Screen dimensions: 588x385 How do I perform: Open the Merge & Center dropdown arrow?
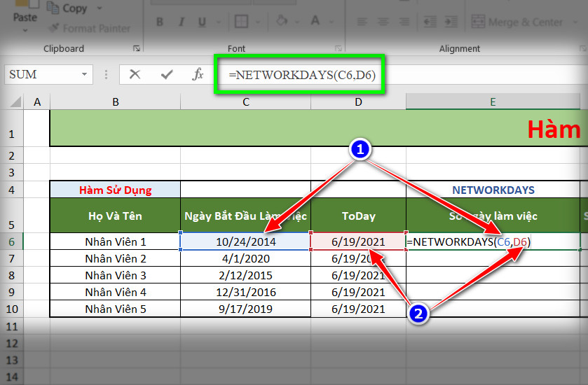click(x=575, y=22)
